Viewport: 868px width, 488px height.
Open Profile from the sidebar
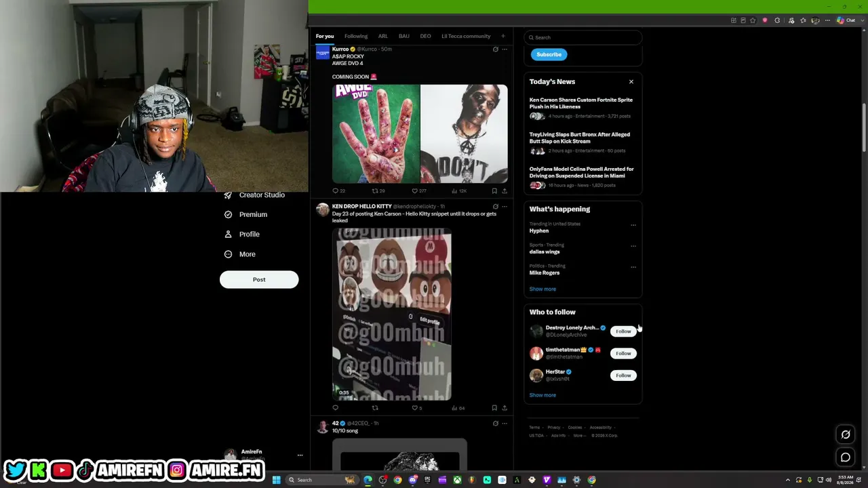click(242, 234)
